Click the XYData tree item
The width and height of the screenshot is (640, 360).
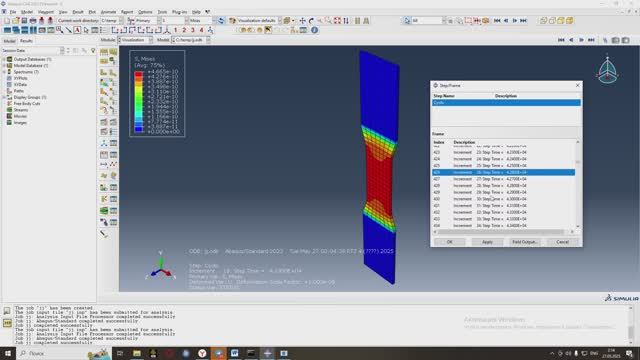point(20,84)
